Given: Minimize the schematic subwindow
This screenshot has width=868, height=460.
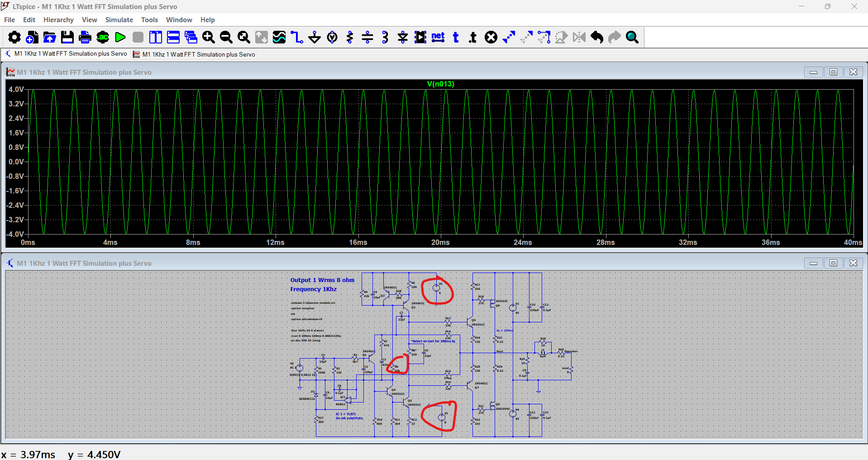Looking at the screenshot, I should (x=813, y=263).
